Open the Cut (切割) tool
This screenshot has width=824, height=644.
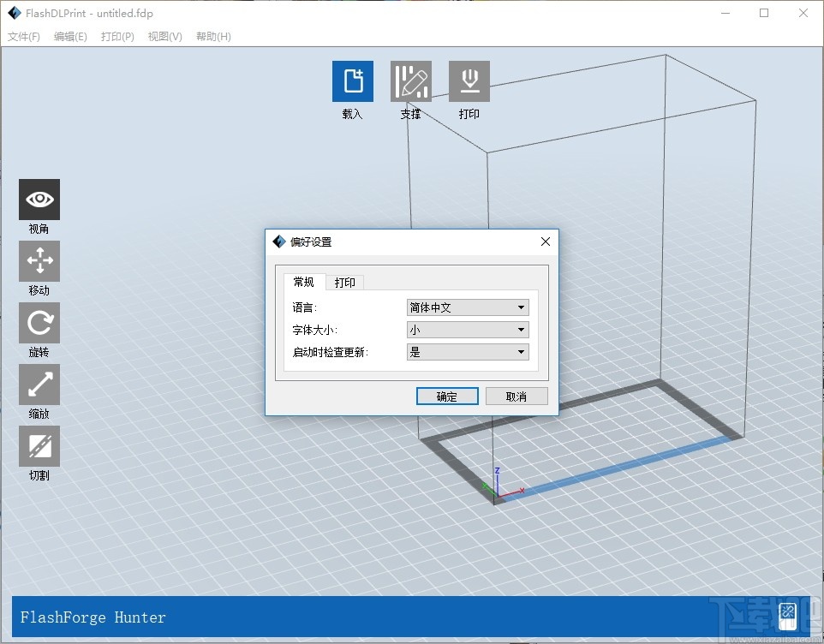pyautogui.click(x=39, y=445)
